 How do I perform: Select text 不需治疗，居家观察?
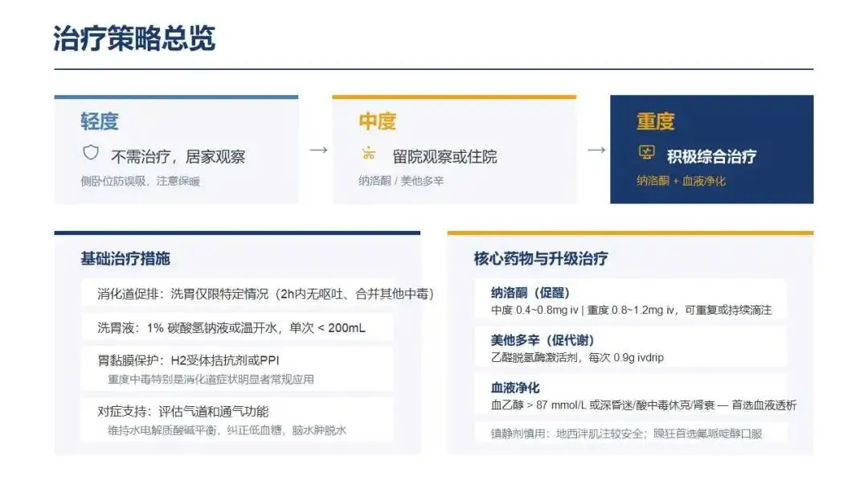pos(178,157)
